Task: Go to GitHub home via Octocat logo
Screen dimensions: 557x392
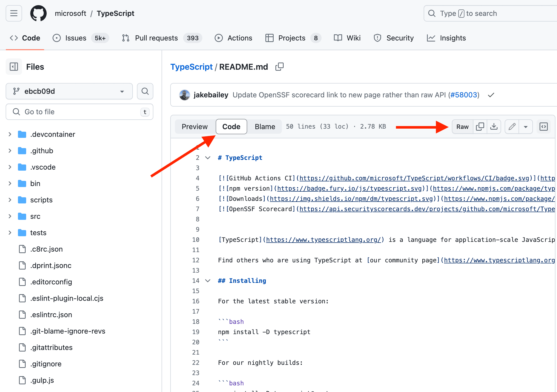Action: (38, 13)
